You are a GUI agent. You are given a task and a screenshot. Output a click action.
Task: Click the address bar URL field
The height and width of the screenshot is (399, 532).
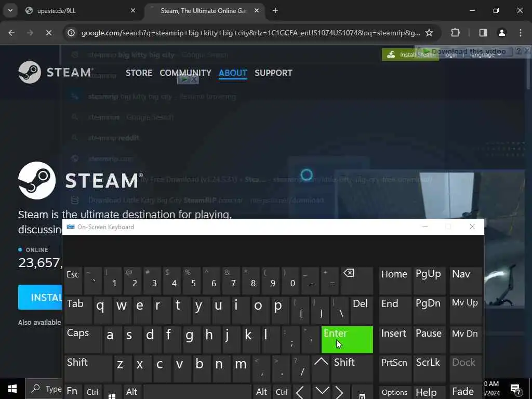pos(250,33)
